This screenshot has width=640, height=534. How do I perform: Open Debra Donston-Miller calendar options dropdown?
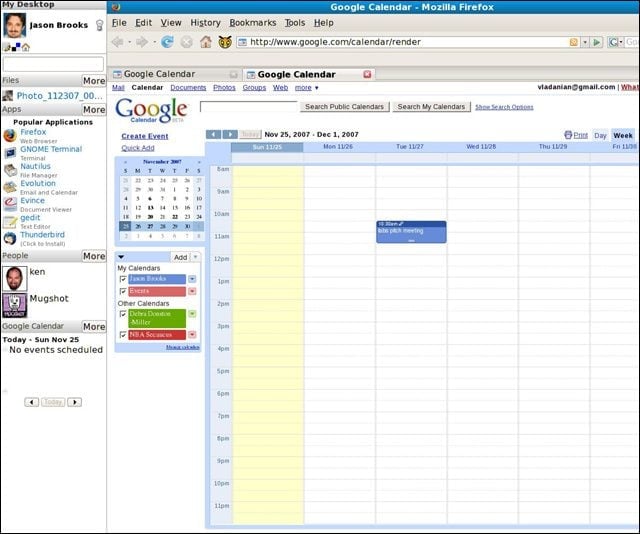click(192, 314)
